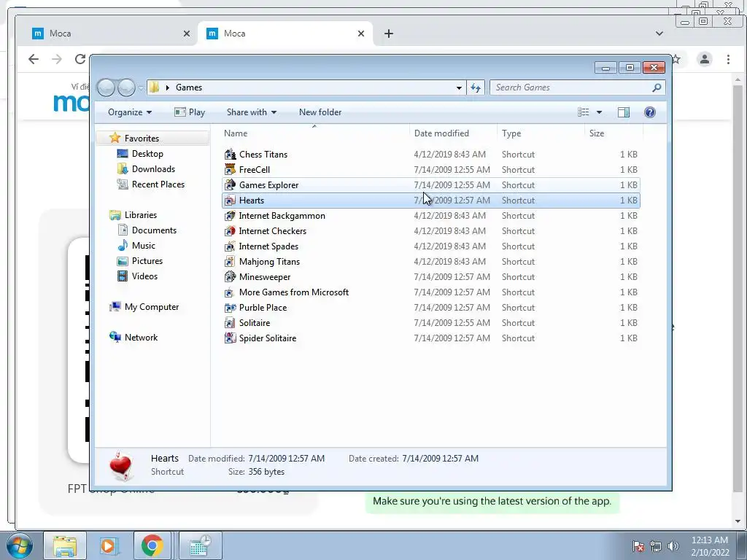Open Chrome tab search chevron
747x560 pixels.
coord(659,34)
